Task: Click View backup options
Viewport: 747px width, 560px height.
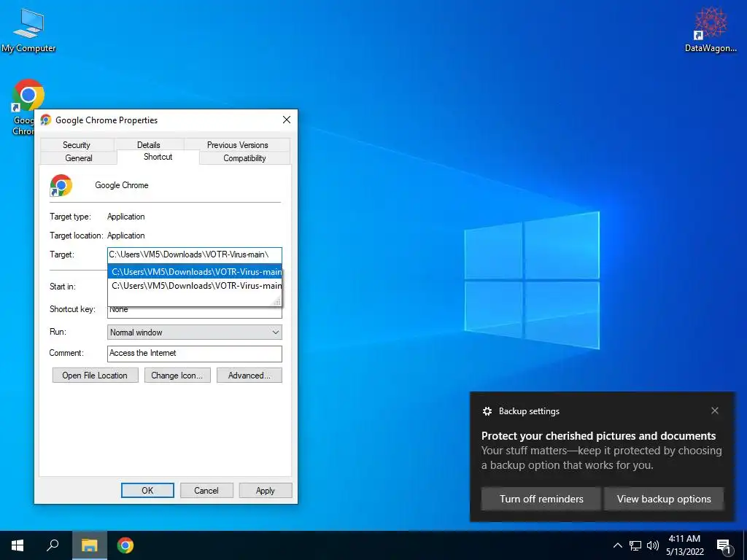Action: [x=664, y=499]
